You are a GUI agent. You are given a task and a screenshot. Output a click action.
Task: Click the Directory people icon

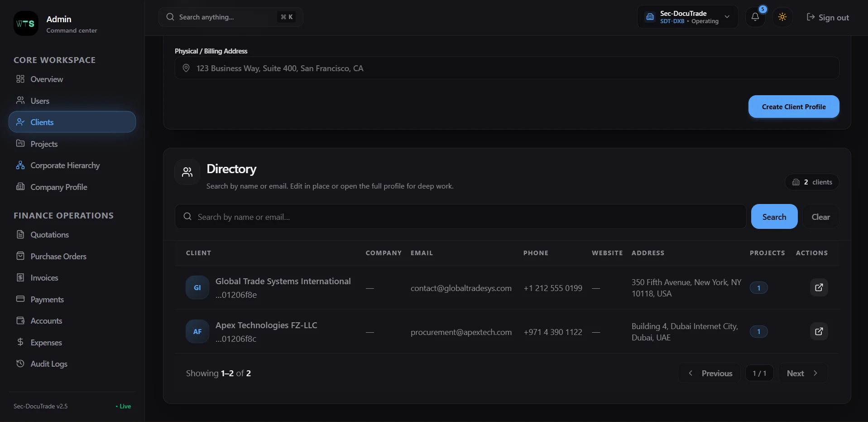click(187, 172)
